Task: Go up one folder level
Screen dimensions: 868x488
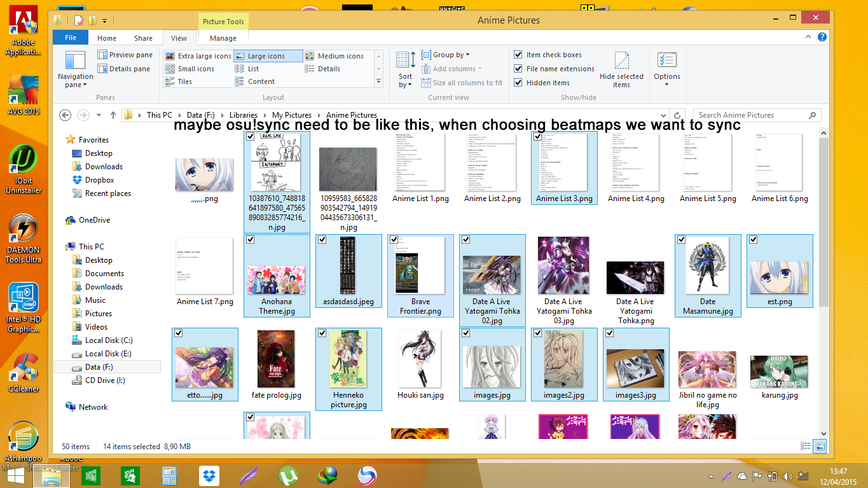Action: 113,115
